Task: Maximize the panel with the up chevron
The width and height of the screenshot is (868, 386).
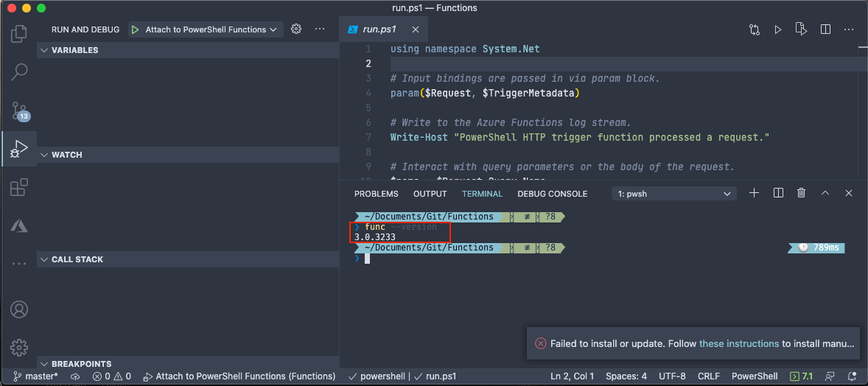Action: (x=825, y=193)
